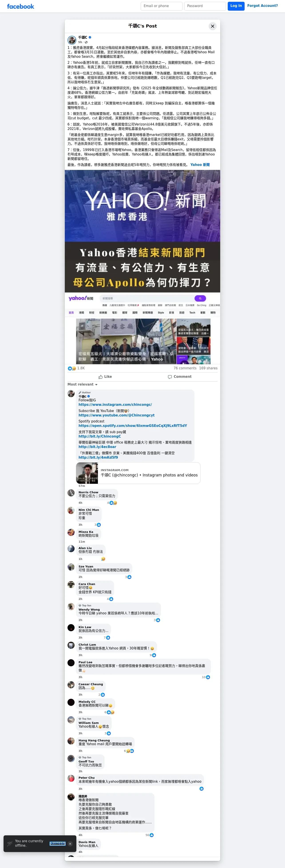Open Paul Lee's avatar
The image size is (285, 868).
(71, 663)
